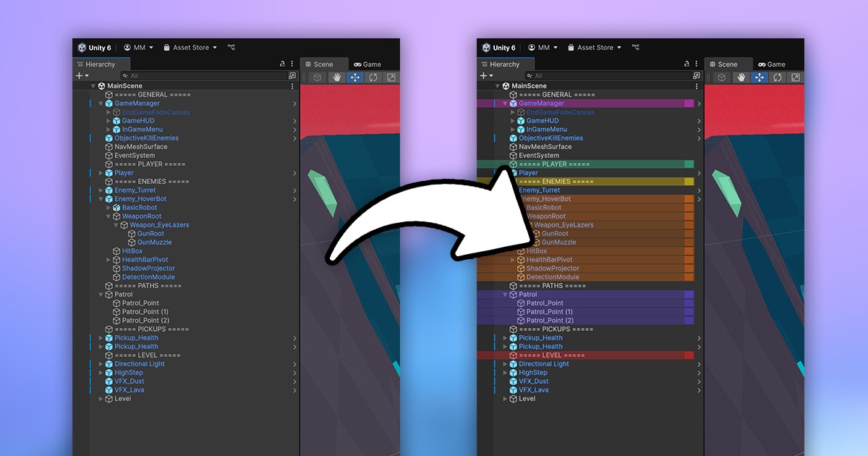Collapse the GameManager hierarchy item

click(101, 103)
